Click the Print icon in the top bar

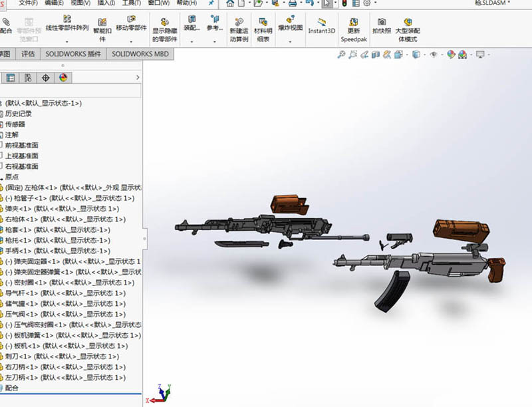click(293, 3)
